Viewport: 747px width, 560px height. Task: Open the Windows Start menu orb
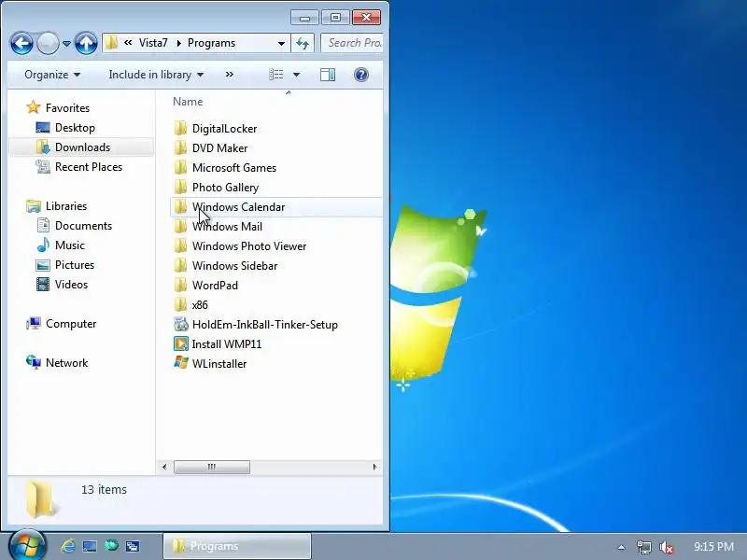pyautogui.click(x=27, y=546)
